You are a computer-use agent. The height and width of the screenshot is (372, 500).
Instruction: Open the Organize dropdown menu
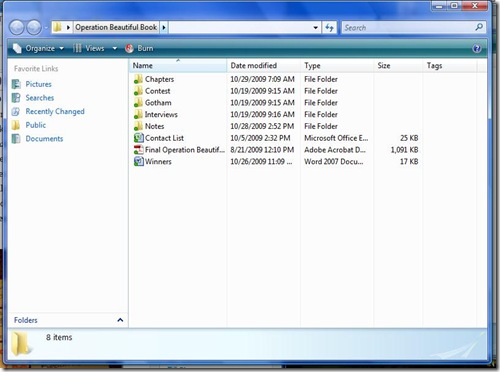tap(38, 48)
